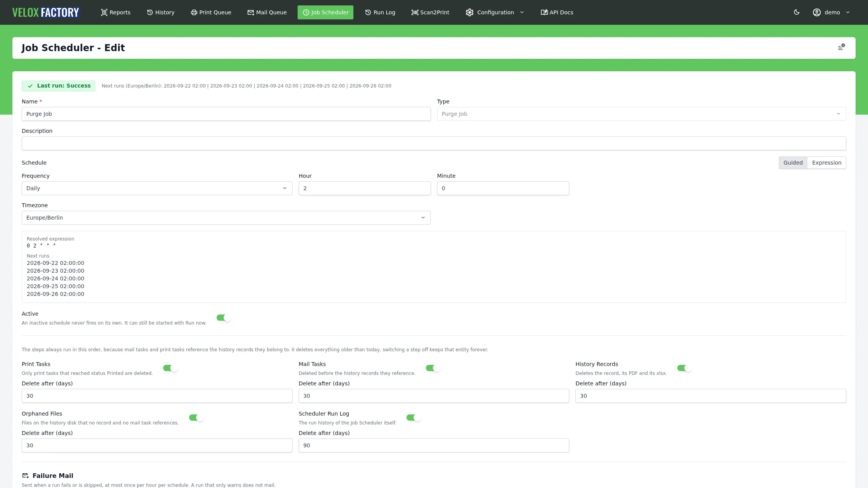Click the Job Scheduler clock icon
This screenshot has height=488, width=868.
(306, 12)
